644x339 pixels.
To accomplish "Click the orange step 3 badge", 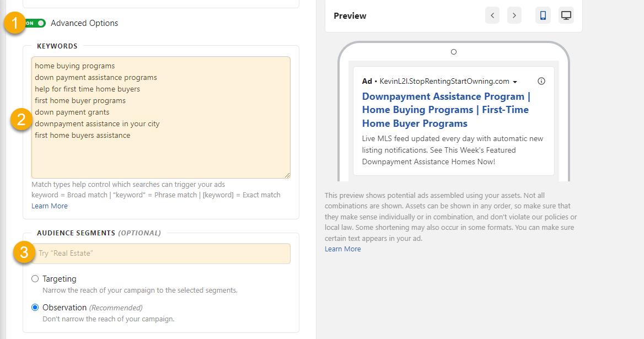I will point(24,253).
